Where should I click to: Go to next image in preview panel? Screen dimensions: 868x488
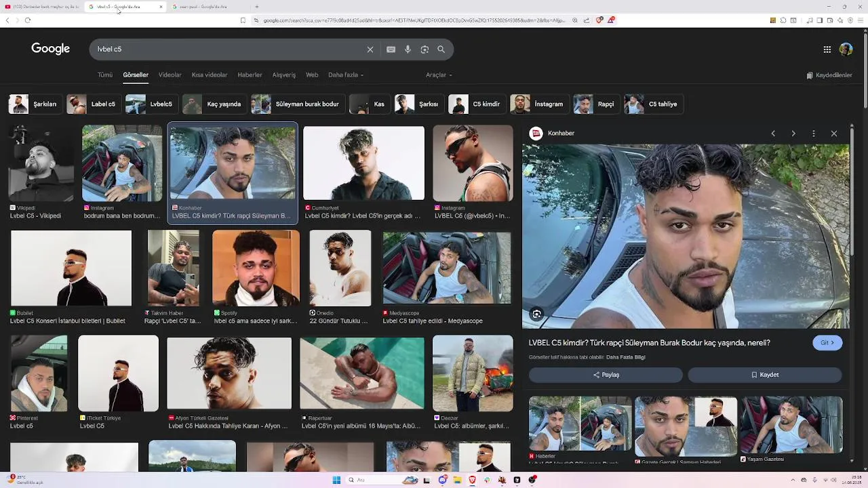[x=793, y=134]
